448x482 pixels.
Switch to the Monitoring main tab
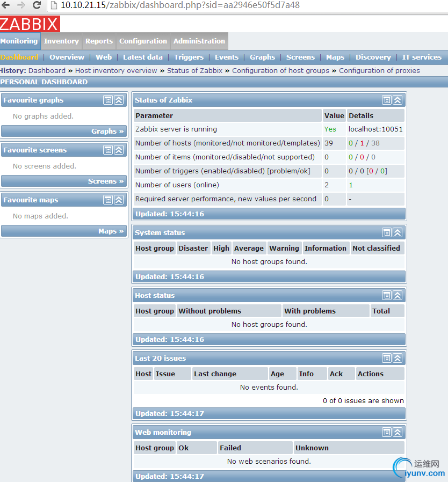(x=19, y=41)
